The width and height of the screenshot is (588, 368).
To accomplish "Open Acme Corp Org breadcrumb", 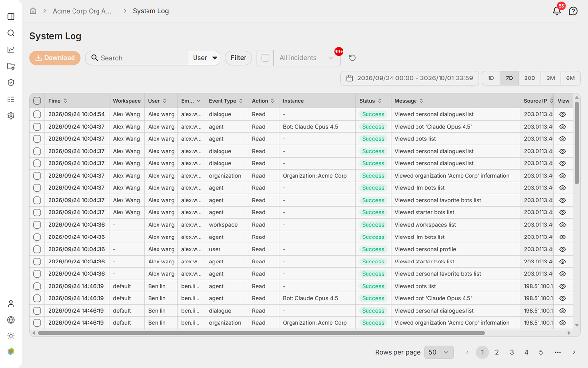I will pos(82,11).
